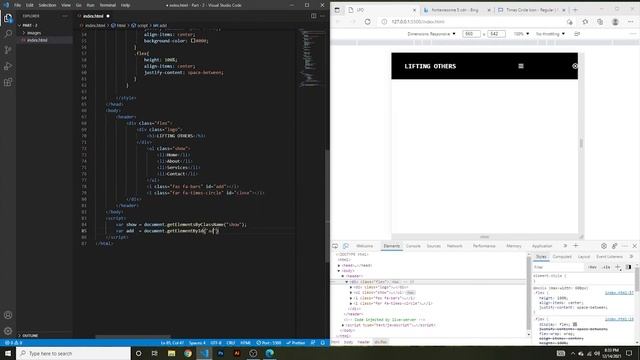This screenshot has width=640, height=360.
Task: Click the Port 5500 live server status
Action: (x=269, y=343)
